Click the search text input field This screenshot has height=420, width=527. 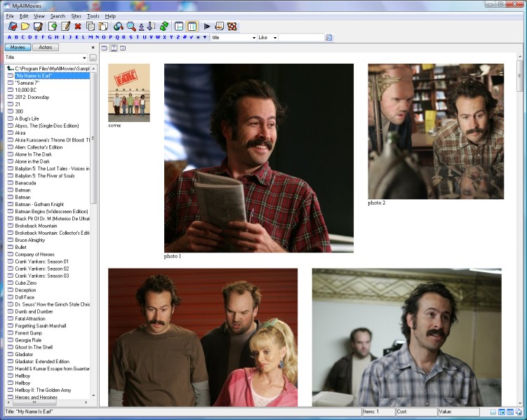click(x=302, y=38)
